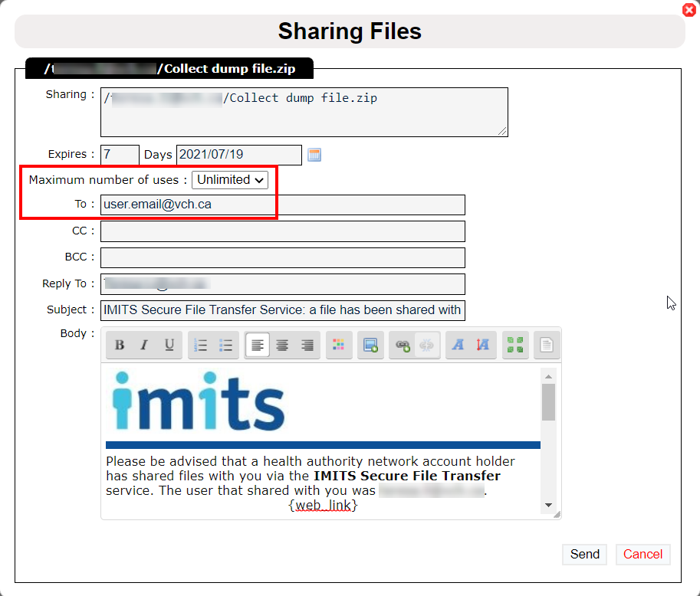Open the calendar date picker for expiry
This screenshot has width=700, height=596.
(314, 155)
